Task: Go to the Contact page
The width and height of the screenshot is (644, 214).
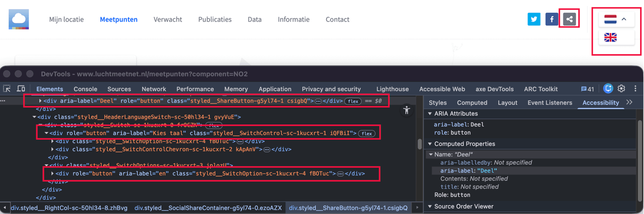Action: point(337,19)
